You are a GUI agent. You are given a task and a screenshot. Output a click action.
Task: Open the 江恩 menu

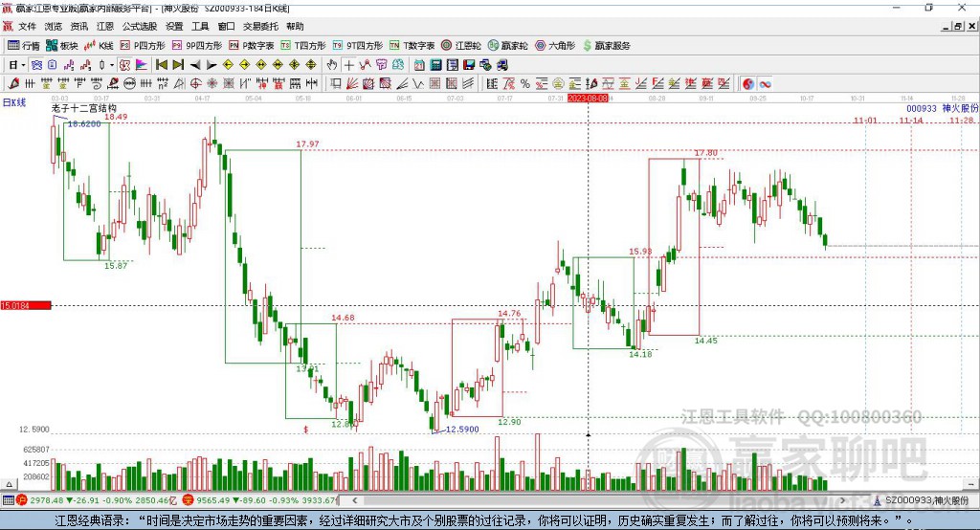click(105, 26)
